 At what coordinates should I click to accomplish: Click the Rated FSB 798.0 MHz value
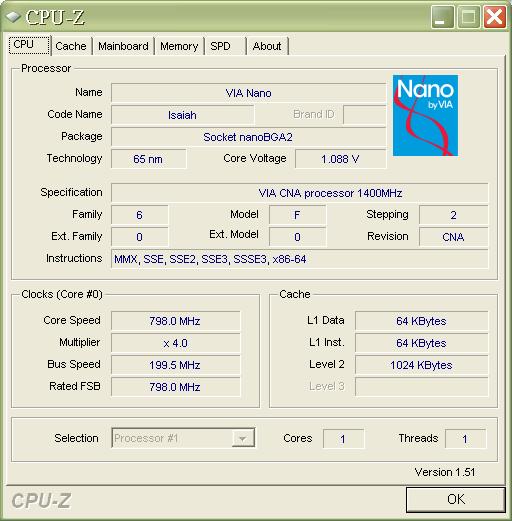click(x=175, y=387)
